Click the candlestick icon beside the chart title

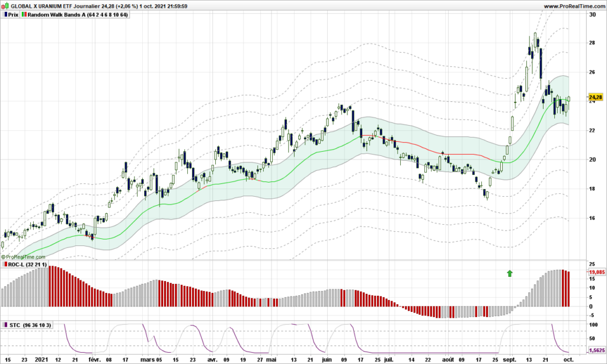point(5,6)
